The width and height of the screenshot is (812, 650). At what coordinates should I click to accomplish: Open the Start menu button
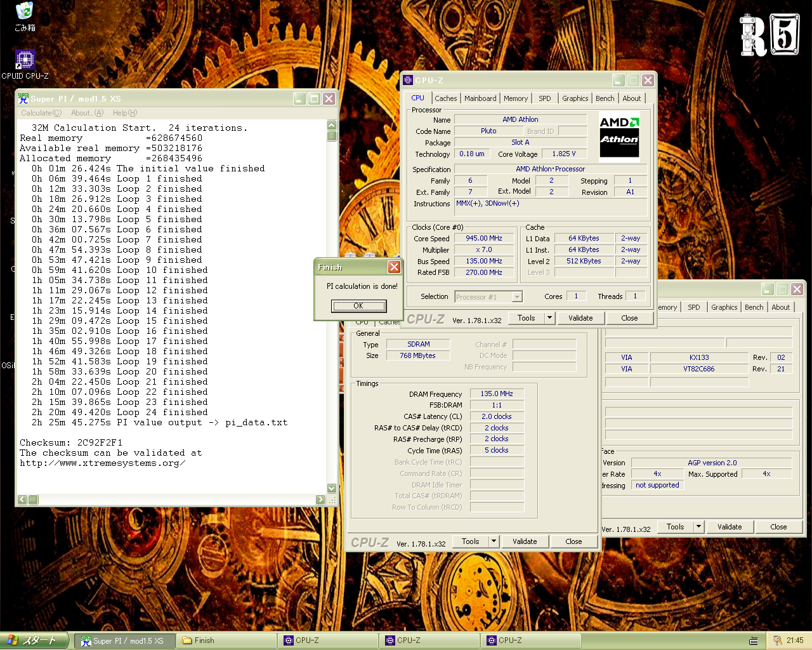point(34,640)
